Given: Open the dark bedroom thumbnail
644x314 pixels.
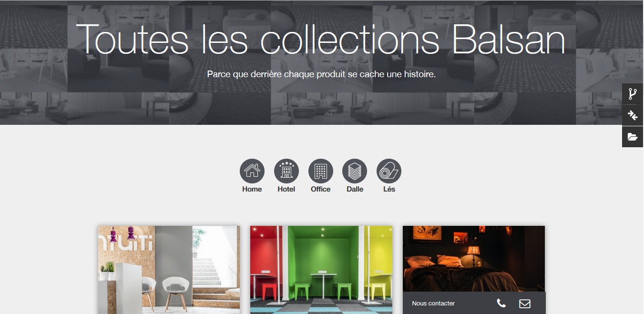Looking at the screenshot, I should pos(474,259).
